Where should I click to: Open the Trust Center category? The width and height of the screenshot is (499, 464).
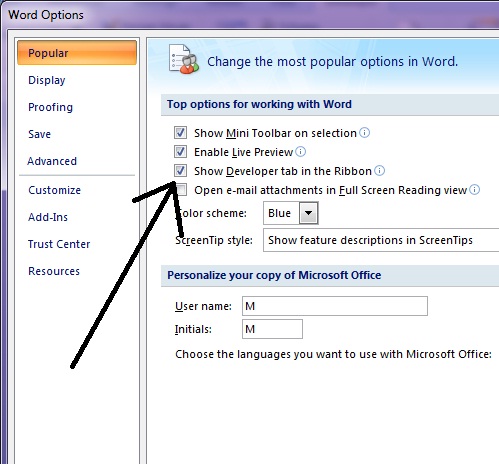click(x=59, y=244)
